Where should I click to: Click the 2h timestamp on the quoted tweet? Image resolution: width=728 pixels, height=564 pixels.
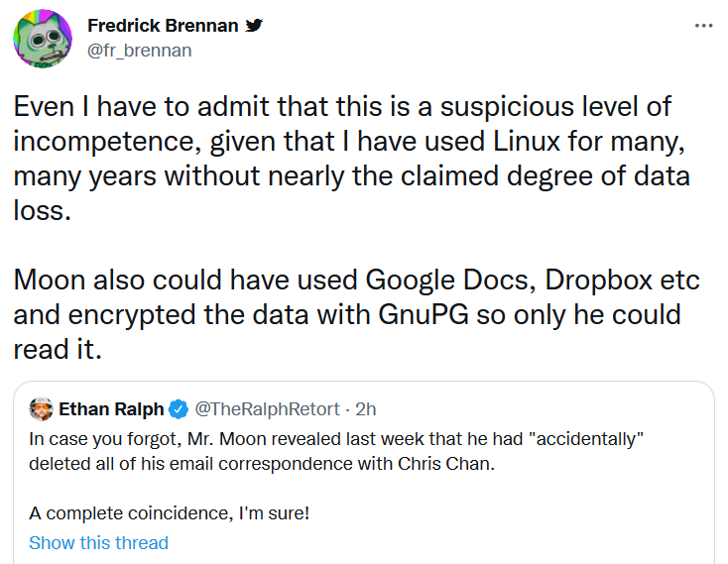click(x=364, y=408)
